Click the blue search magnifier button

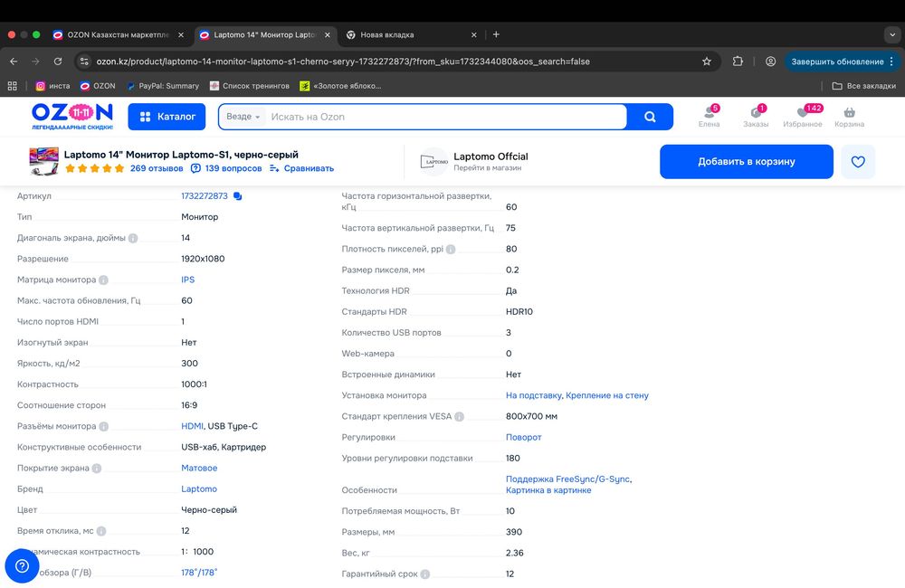coord(650,117)
